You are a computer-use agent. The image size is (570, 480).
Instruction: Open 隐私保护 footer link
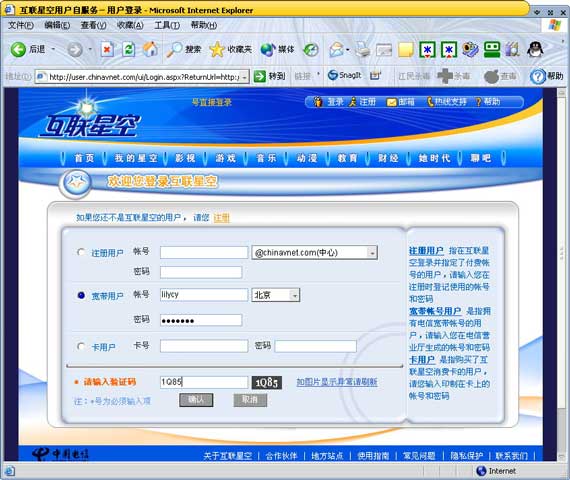pyautogui.click(x=466, y=456)
